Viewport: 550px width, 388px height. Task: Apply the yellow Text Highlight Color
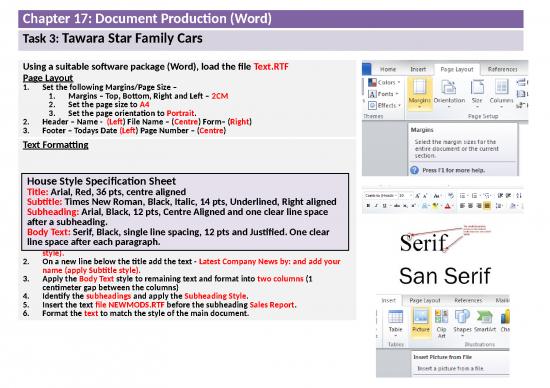[x=435, y=206]
